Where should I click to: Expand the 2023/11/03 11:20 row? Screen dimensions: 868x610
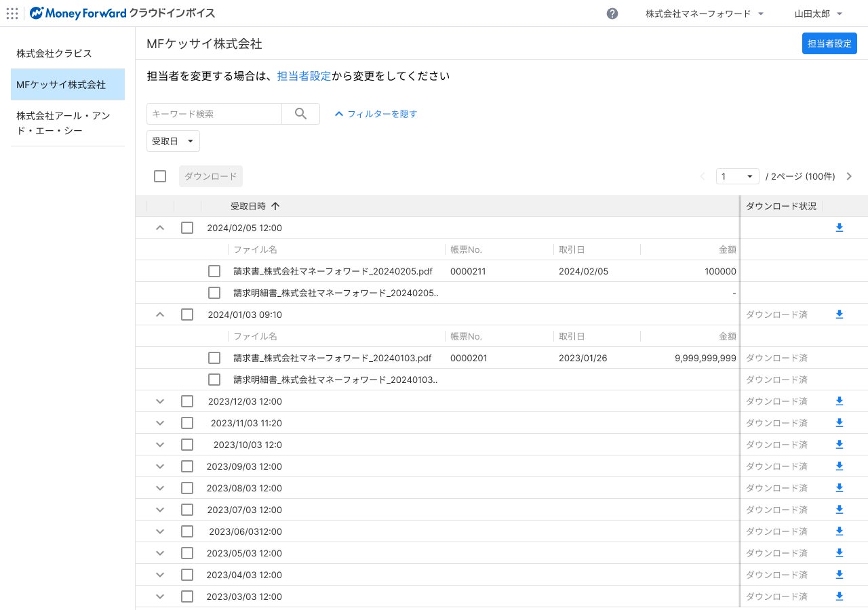pos(160,423)
